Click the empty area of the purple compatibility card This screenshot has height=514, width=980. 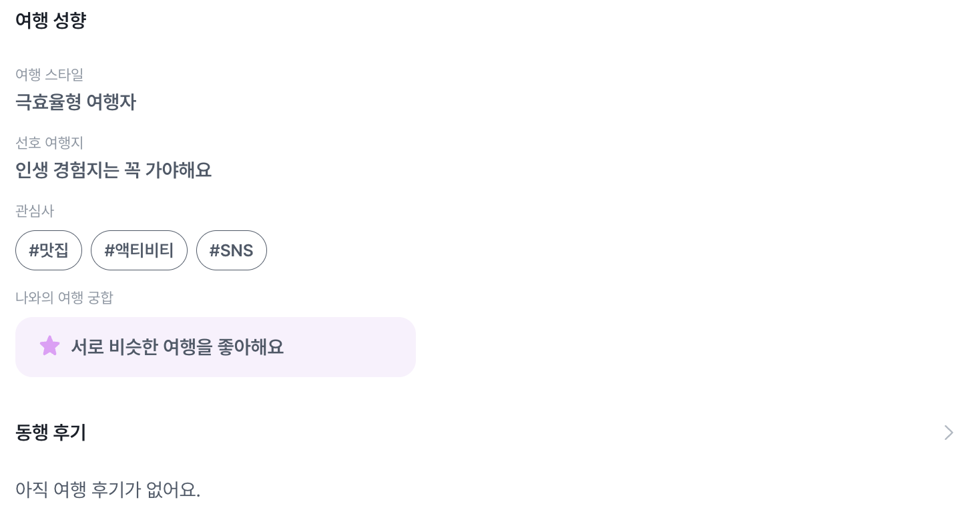[x=354, y=347]
